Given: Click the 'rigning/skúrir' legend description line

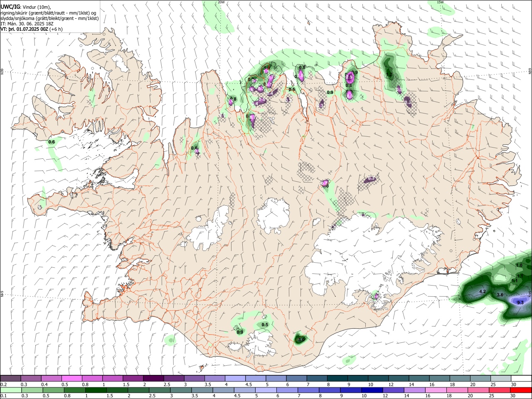Looking at the screenshot, I should pyautogui.click(x=49, y=12).
